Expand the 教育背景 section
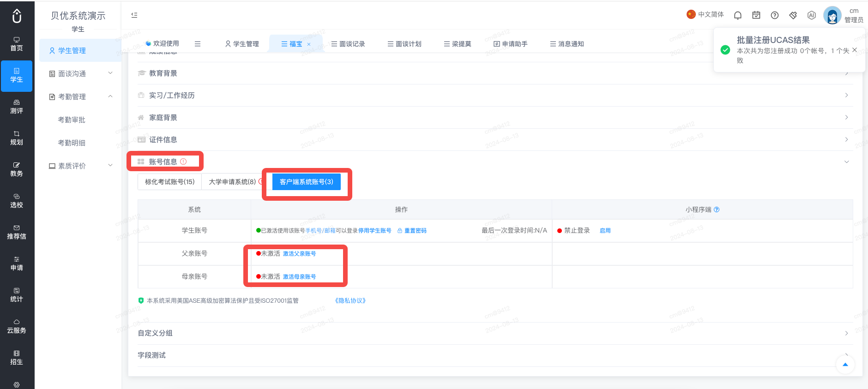868x389 pixels. 495,73
